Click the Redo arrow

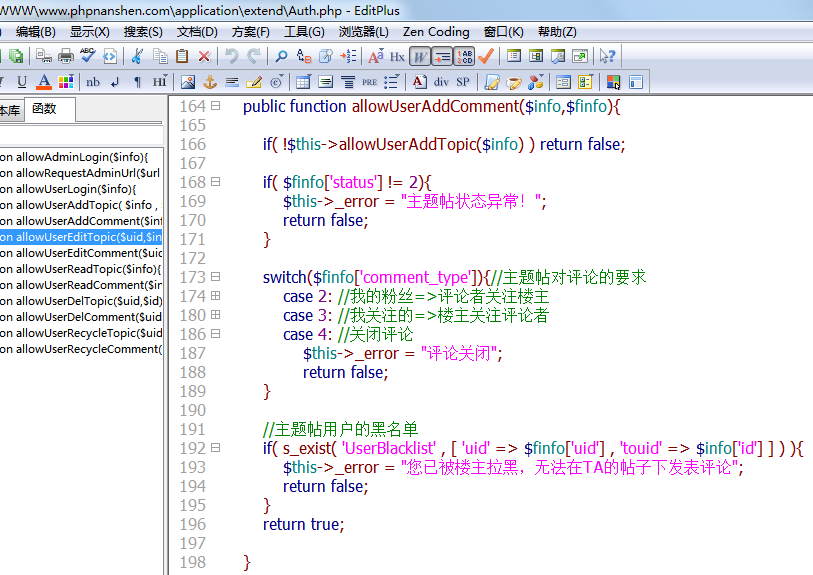[x=254, y=56]
